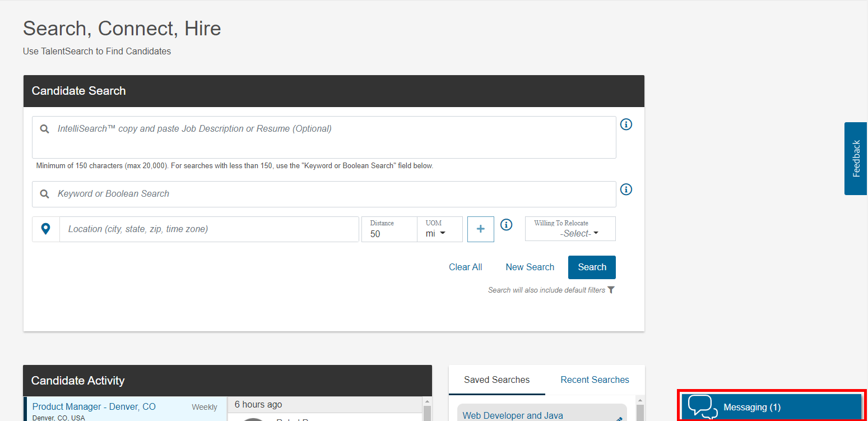Open the UOM unit dropdown

coord(436,233)
